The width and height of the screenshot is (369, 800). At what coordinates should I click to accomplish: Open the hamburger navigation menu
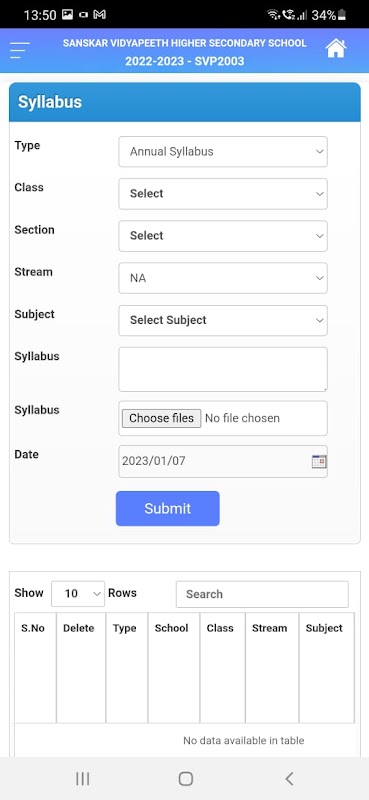coord(19,50)
